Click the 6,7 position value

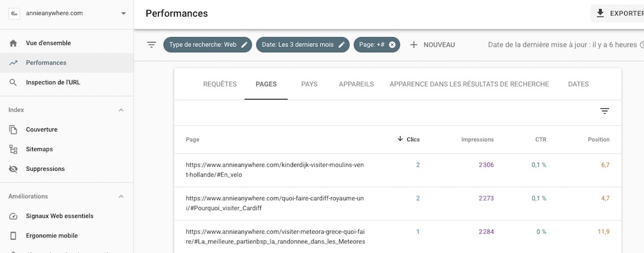605,165
